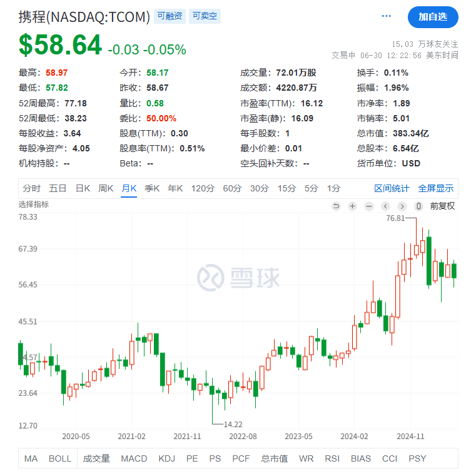Image resolution: width=471 pixels, height=476 pixels.
Task: Open the 前复权 adjustment dropdown
Action: pyautogui.click(x=442, y=206)
